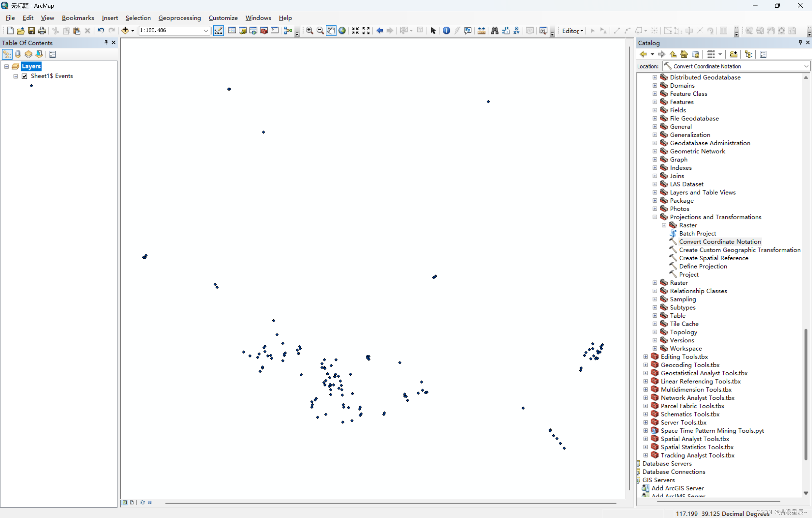Select the Pan hand tool
The height and width of the screenshot is (518, 812).
click(331, 31)
